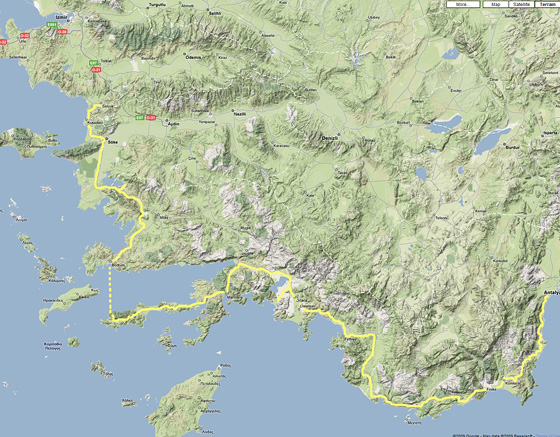Click the red D-31 shield beside Aydın's E87

pos(151,117)
